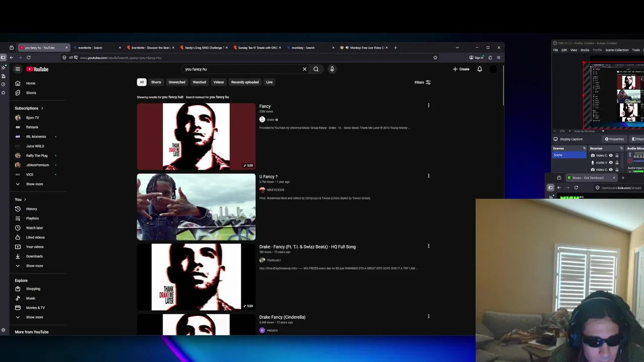Click the magnifier search button on YouTube
644x362 pixels.
coord(316,69)
